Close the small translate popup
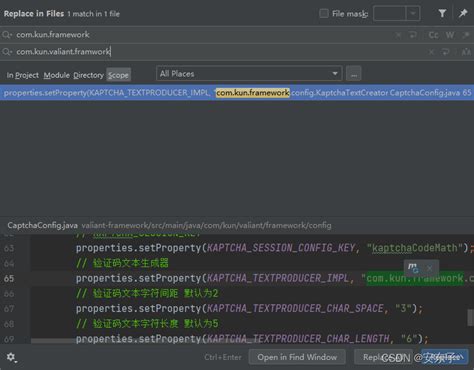Screen dimensions: 474x370 click(430, 268)
